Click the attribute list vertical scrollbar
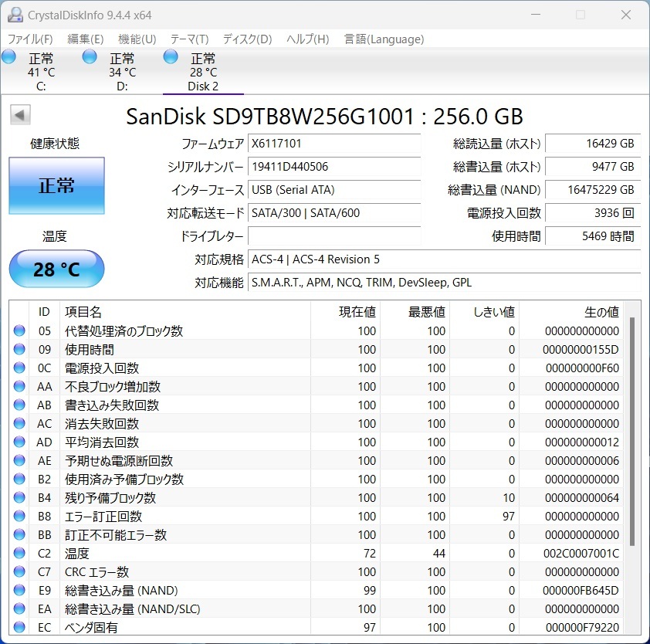 (x=632, y=432)
